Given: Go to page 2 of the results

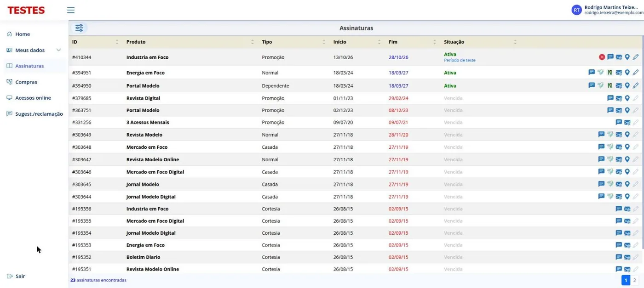Looking at the screenshot, I should coord(634,280).
